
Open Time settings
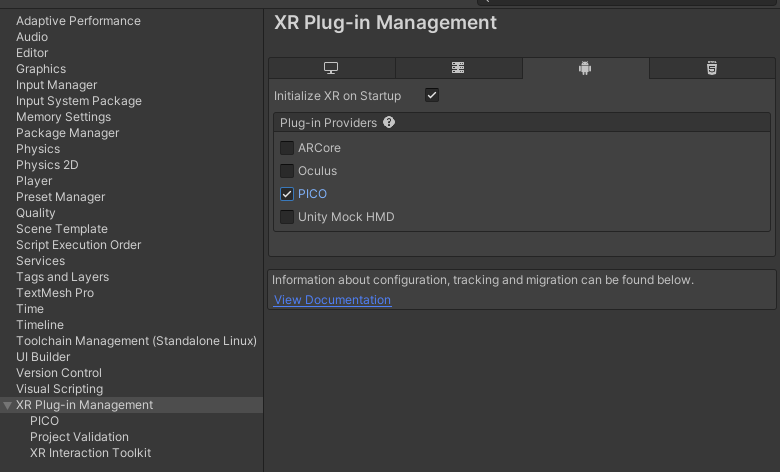click(30, 309)
